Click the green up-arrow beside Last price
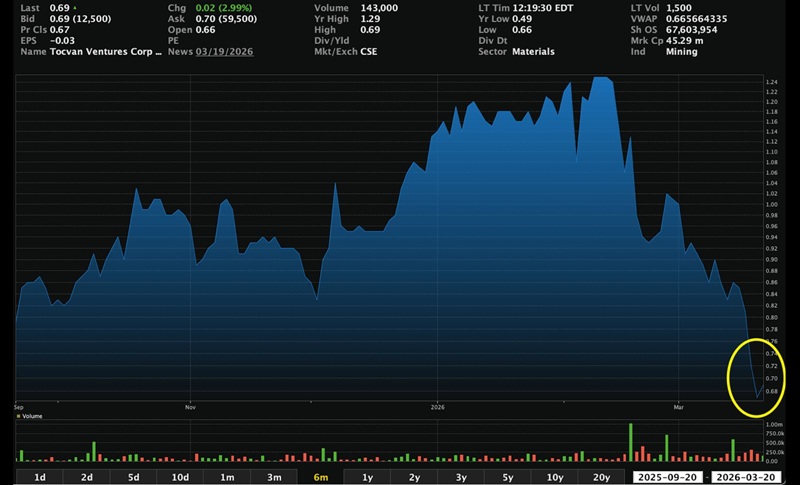This screenshot has width=800, height=485. pyautogui.click(x=74, y=8)
